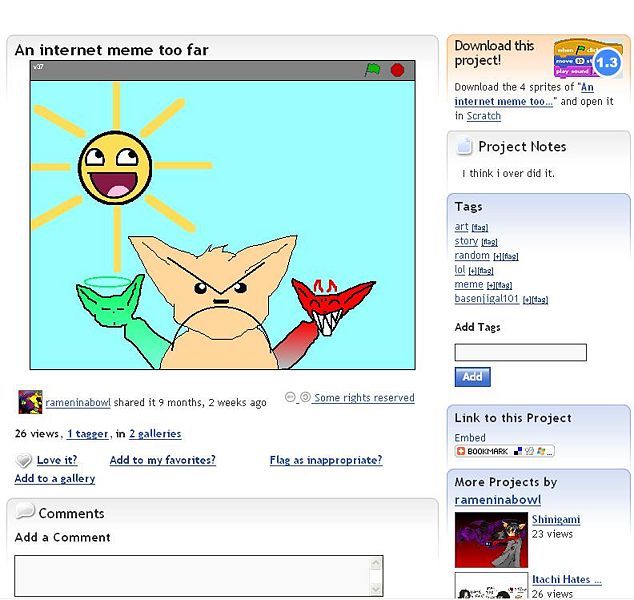The height and width of the screenshot is (600, 634).
Task: Click the plus next to 'meme' tag
Action: [x=491, y=285]
